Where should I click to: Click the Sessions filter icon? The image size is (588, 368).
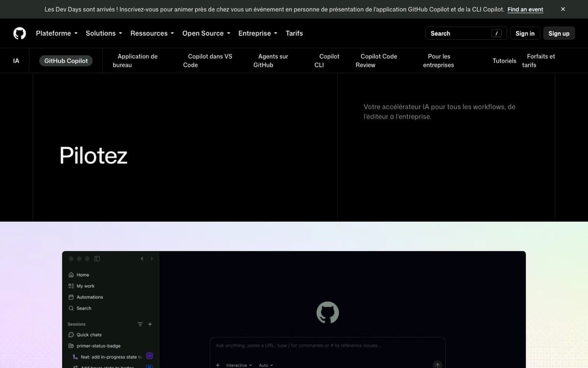(x=140, y=324)
